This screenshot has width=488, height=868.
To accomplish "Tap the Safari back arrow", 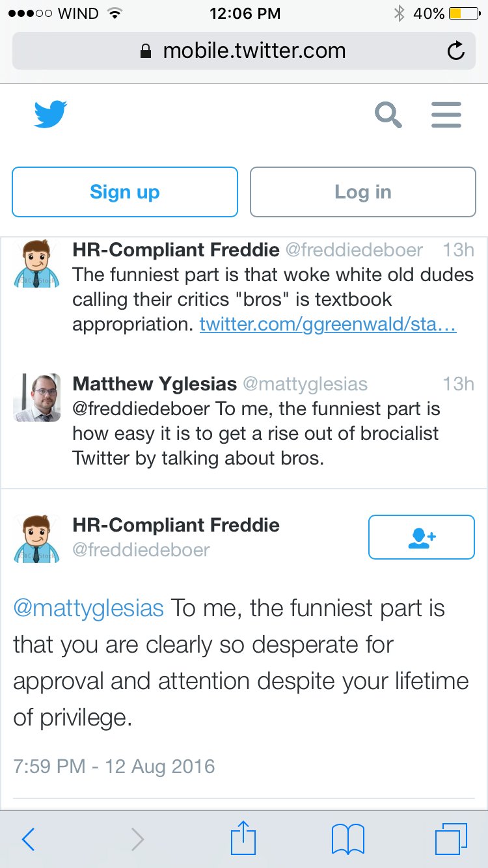I will [x=28, y=839].
